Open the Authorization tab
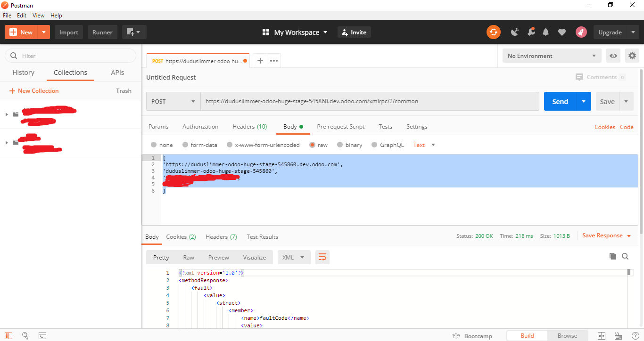The height and width of the screenshot is (341, 644). (200, 127)
